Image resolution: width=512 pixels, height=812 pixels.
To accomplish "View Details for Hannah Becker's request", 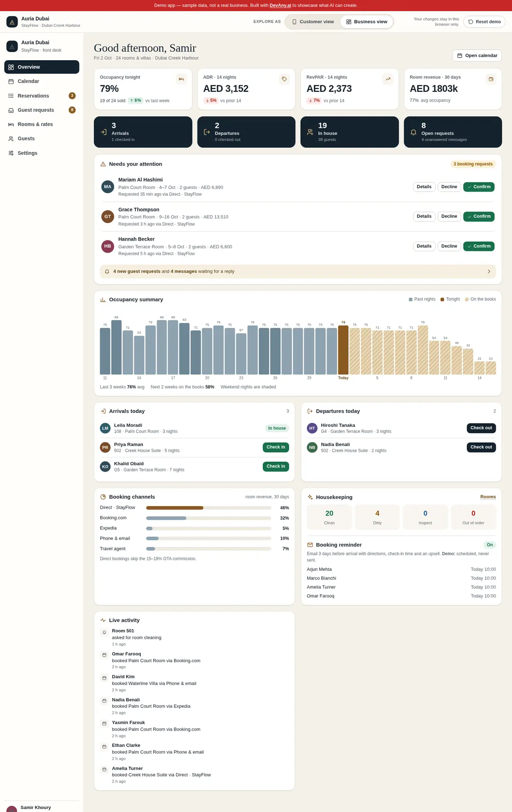I will tap(424, 246).
